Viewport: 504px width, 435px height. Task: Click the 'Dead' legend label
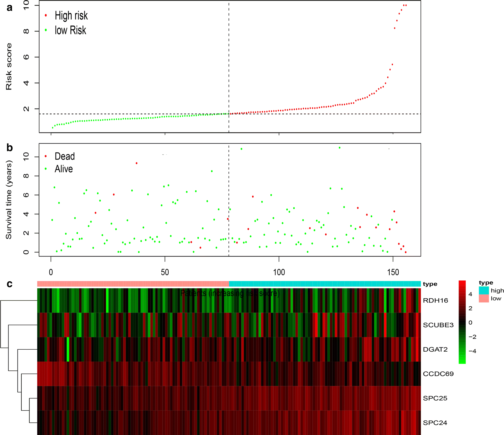(65, 156)
